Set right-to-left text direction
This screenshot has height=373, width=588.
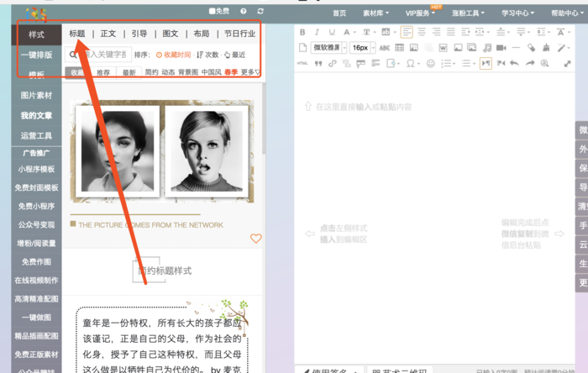point(501,63)
